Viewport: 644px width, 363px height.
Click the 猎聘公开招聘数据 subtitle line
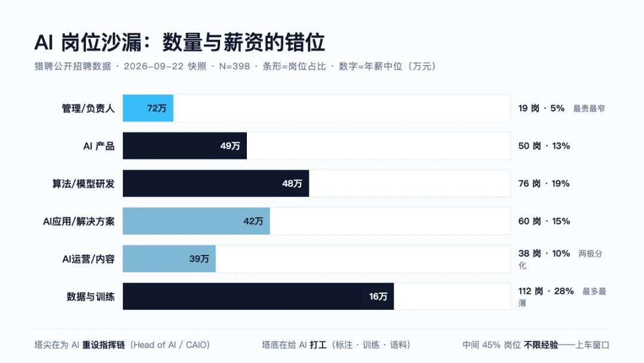[235, 66]
